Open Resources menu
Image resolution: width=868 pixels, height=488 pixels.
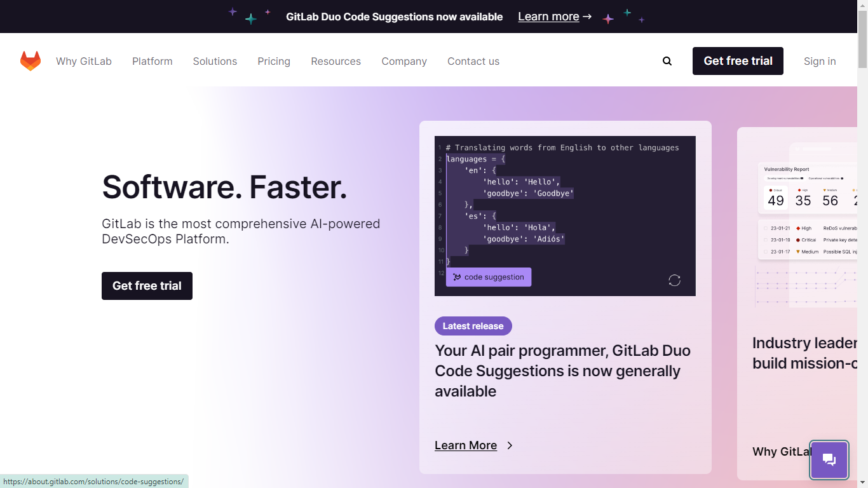pyautogui.click(x=336, y=61)
